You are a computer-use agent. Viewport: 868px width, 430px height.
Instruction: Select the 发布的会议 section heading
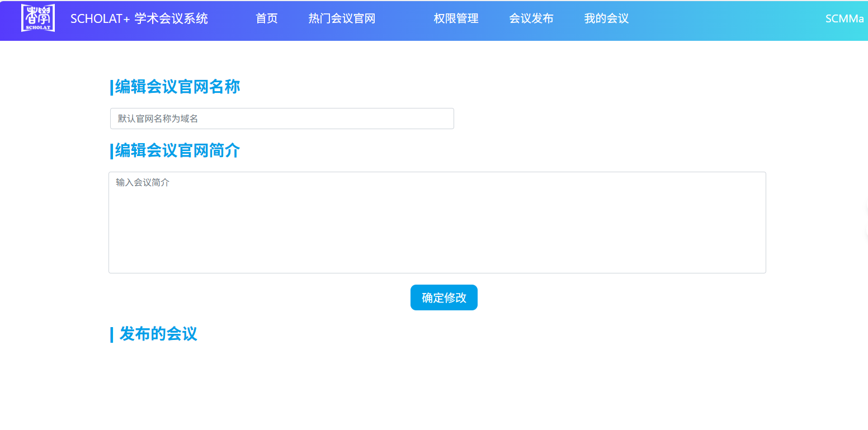[158, 334]
